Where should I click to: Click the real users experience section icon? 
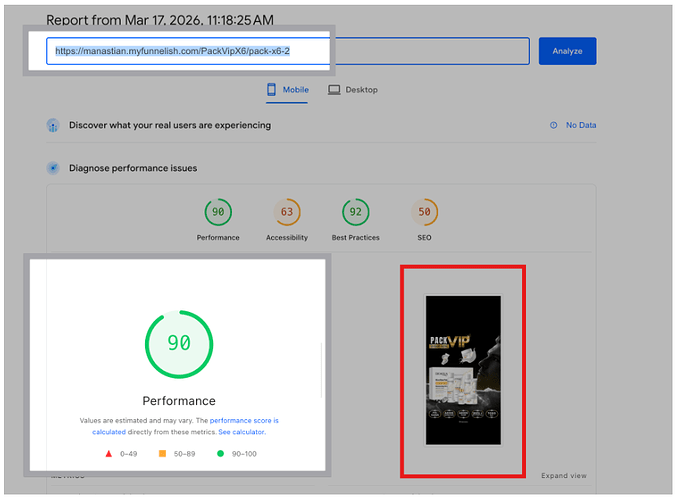tap(53, 126)
